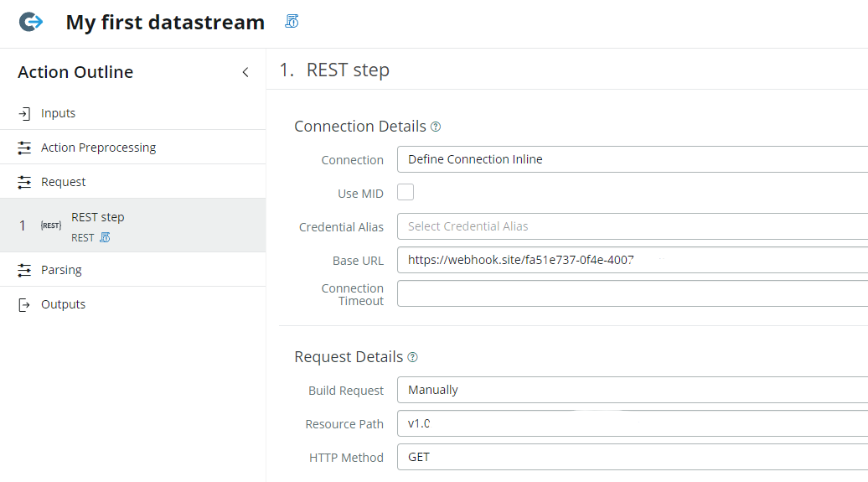Select Outputs in the Action Outline

63,304
